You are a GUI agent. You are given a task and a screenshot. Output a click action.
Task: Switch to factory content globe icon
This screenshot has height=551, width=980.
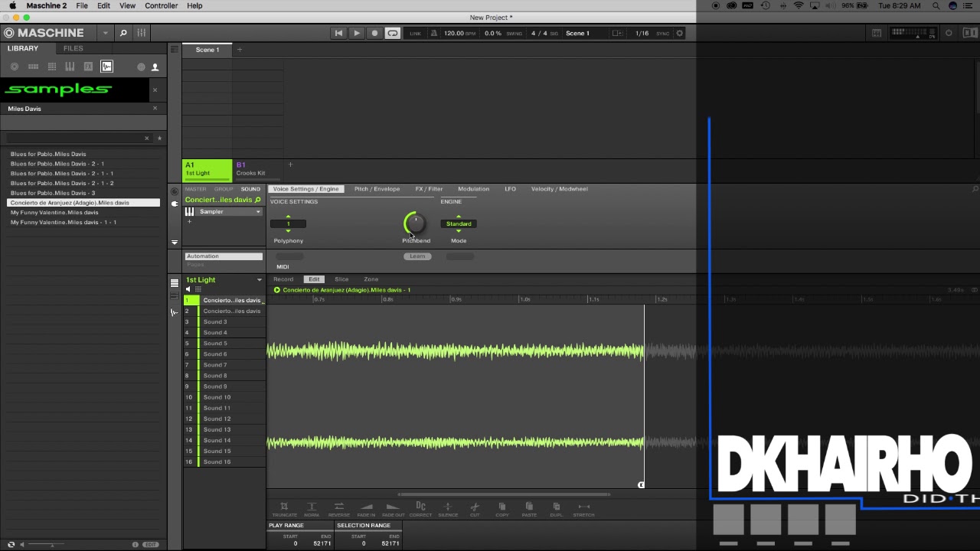pos(141,67)
